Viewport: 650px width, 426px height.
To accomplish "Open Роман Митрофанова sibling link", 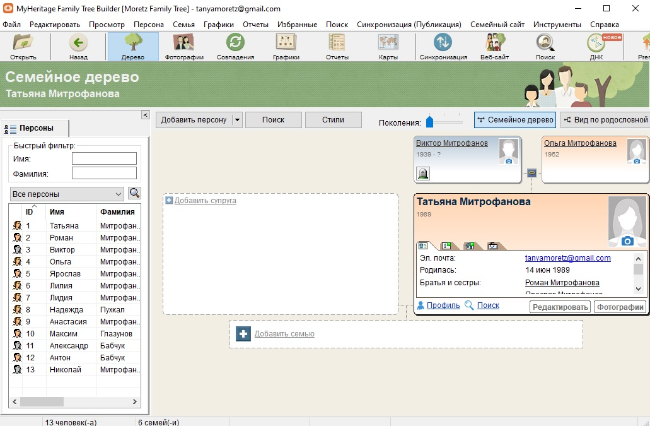I will [562, 283].
